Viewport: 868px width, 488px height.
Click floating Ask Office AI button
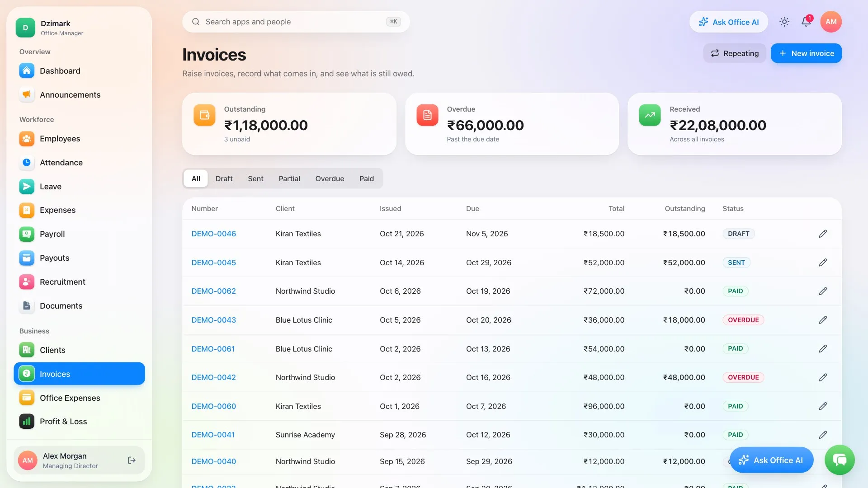(x=771, y=460)
